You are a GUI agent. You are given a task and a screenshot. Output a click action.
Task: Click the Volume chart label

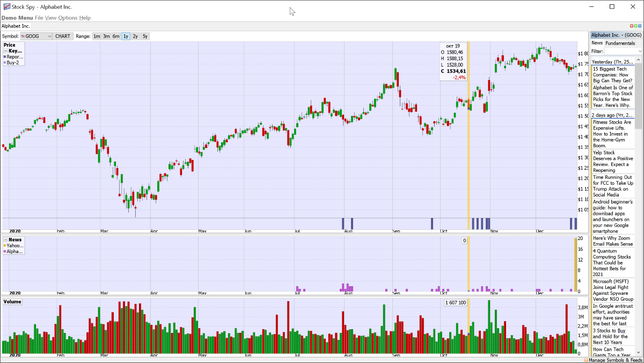pos(12,302)
